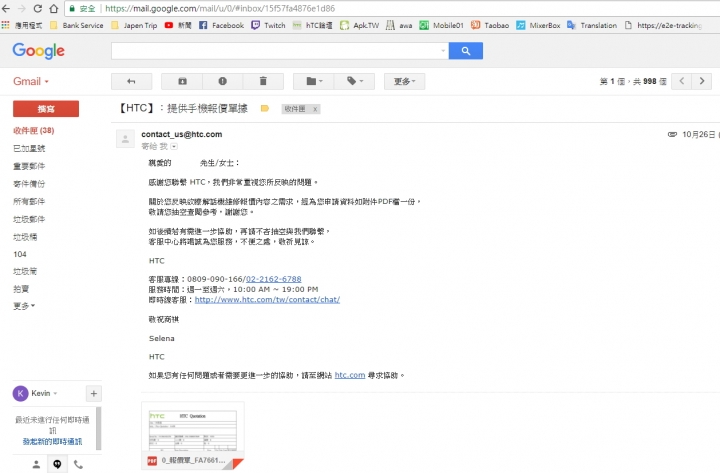Remove the 收件匣 label with its x
720x473 pixels.
coord(315,109)
